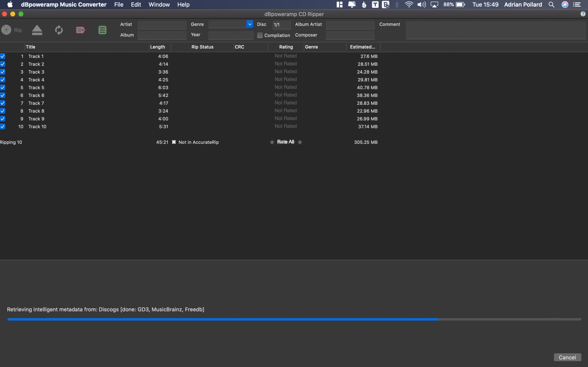The height and width of the screenshot is (367, 588).
Task: Click the Rip disc icon
Action: point(6,30)
